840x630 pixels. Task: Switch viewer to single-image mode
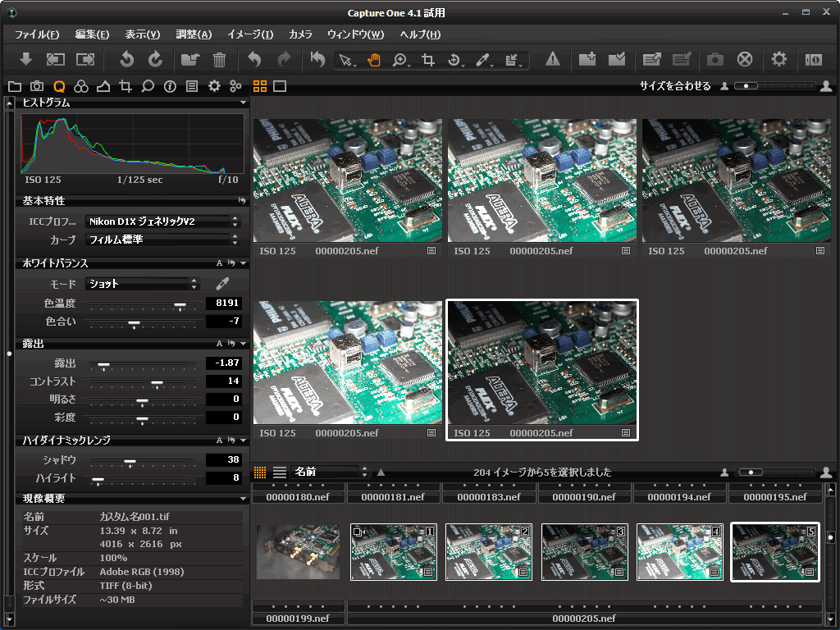coord(280,86)
